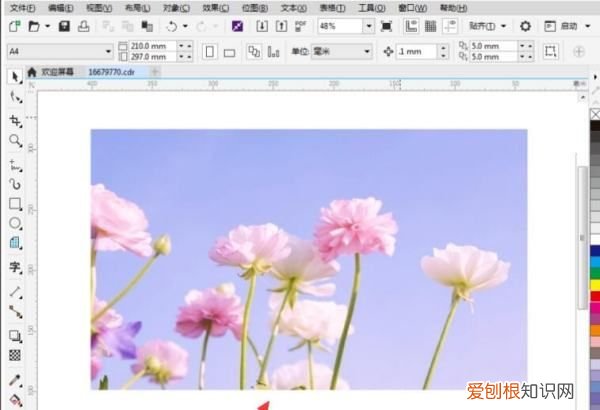Click the Export icon
Screen dimensions: 600x410
281,26
